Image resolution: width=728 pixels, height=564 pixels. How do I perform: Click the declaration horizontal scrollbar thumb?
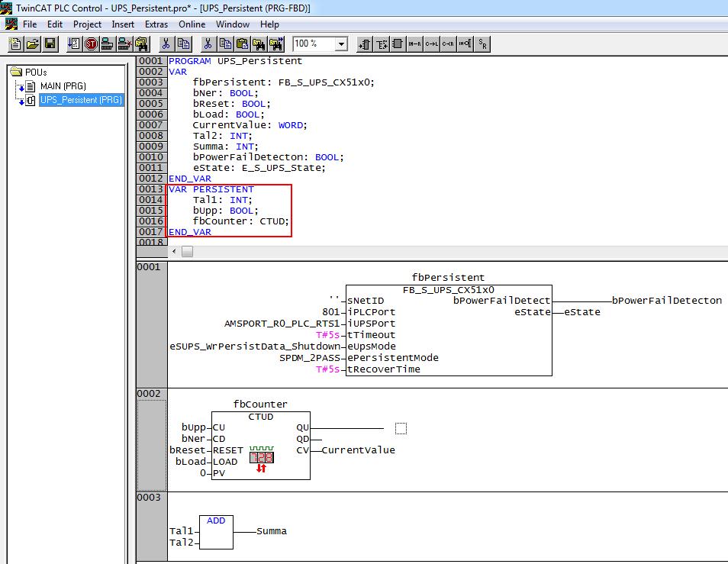[x=187, y=252]
